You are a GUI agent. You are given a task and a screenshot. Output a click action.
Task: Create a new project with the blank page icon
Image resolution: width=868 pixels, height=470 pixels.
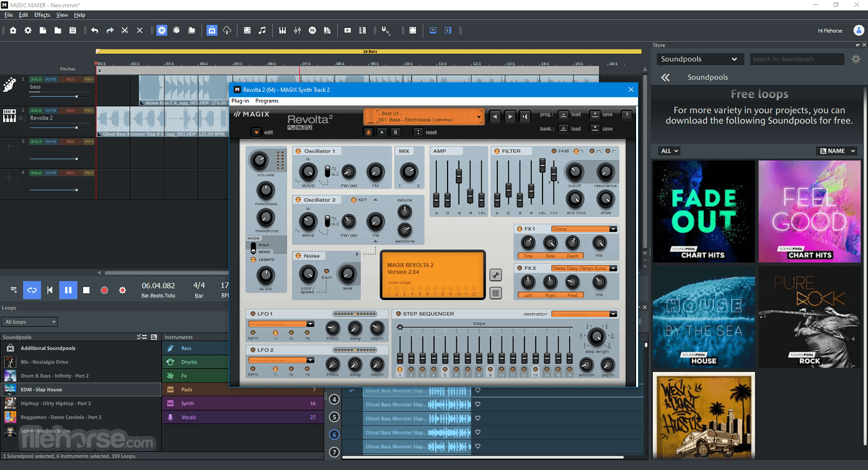pos(43,30)
